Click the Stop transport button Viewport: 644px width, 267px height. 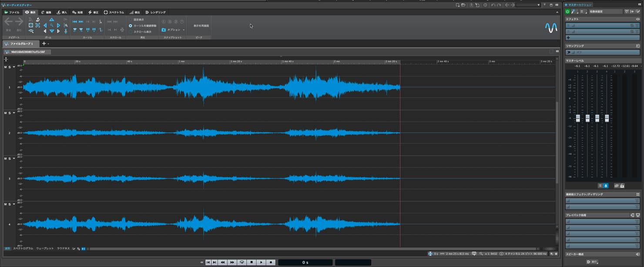point(252,262)
